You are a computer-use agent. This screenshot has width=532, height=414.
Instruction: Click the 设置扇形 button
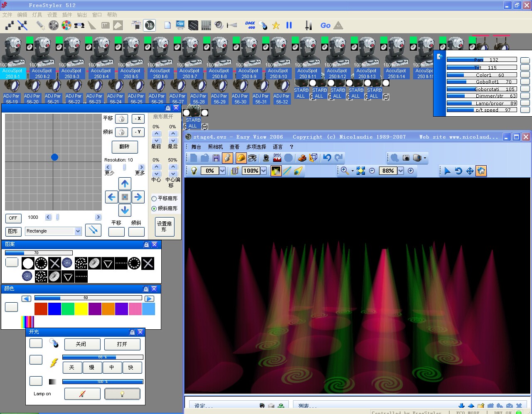[x=165, y=226]
